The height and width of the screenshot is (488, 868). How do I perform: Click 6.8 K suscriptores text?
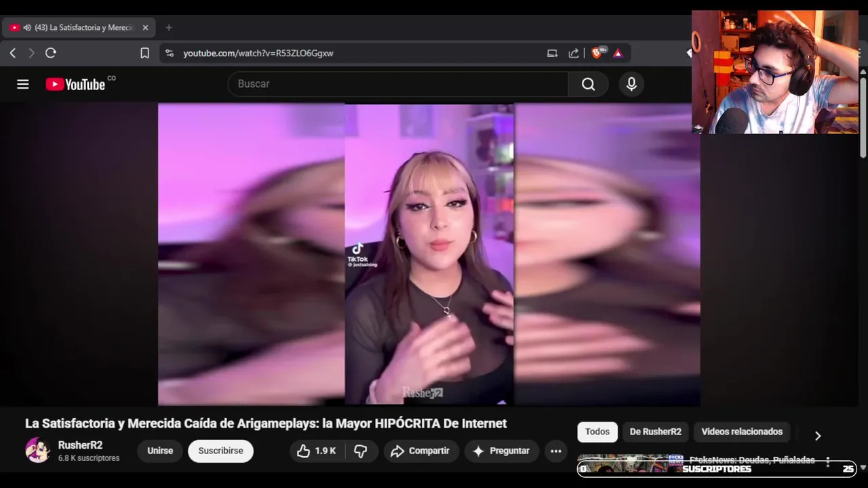point(89,458)
